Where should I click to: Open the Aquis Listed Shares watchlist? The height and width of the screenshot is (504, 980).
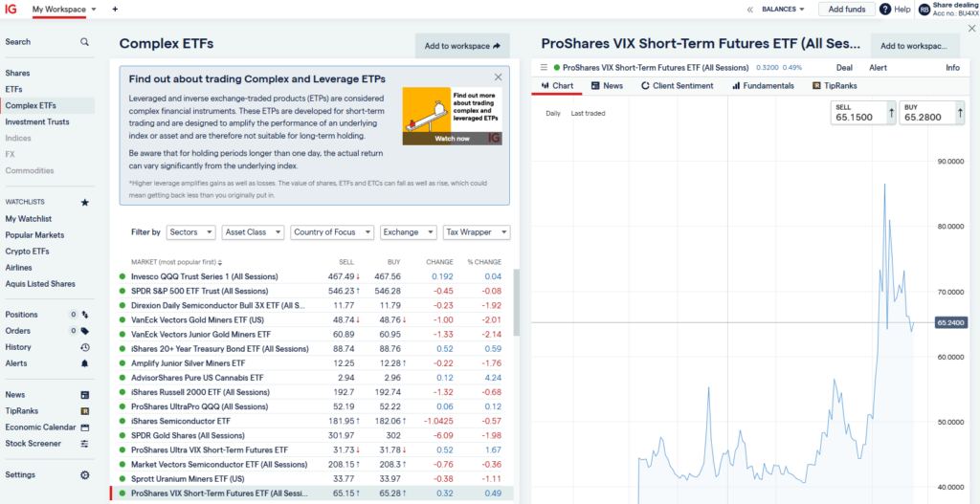(x=40, y=283)
